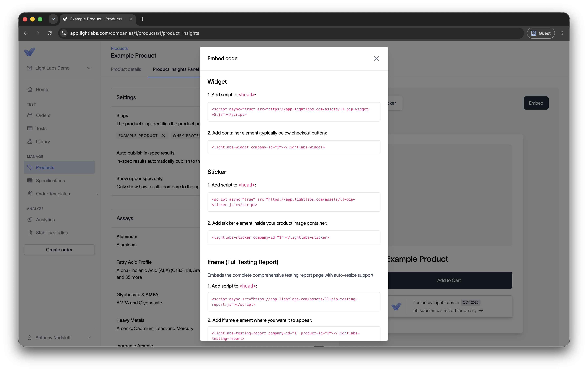Collapse the sidebar with chevron
The height and width of the screenshot is (371, 588).
pos(97,194)
